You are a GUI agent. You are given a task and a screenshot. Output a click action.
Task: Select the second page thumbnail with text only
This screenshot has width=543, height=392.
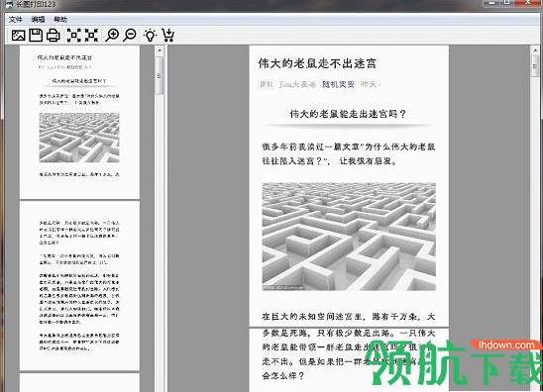[x=79, y=285]
